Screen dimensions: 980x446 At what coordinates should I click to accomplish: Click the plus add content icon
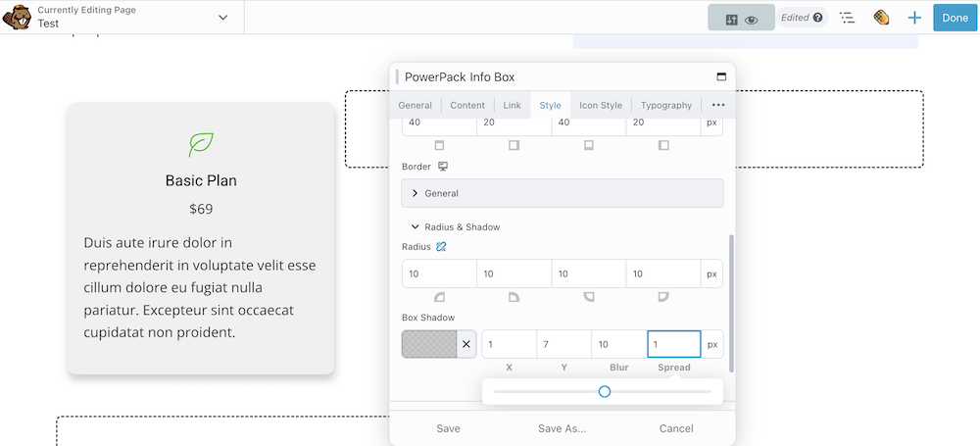[x=914, y=18]
